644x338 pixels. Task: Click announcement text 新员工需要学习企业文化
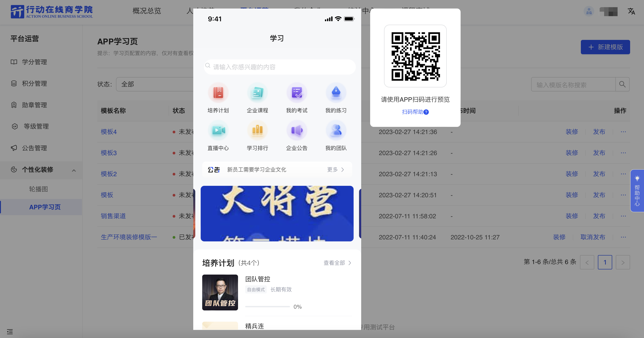(x=256, y=170)
